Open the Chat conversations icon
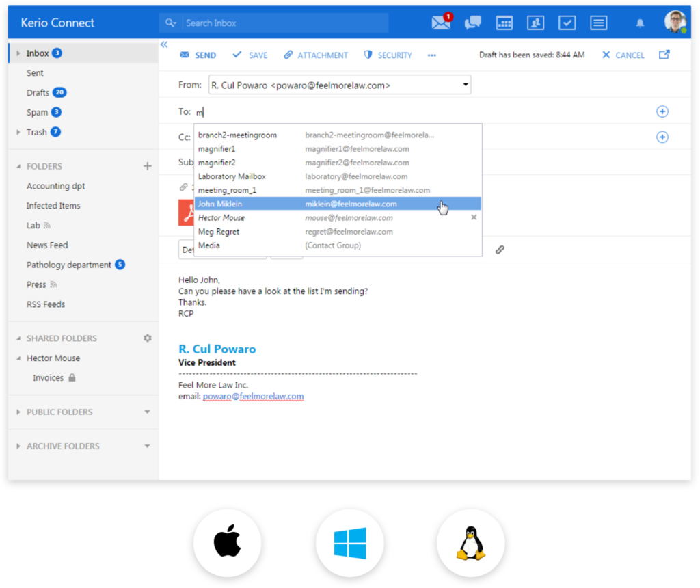This screenshot has height=588, width=700. [473, 23]
